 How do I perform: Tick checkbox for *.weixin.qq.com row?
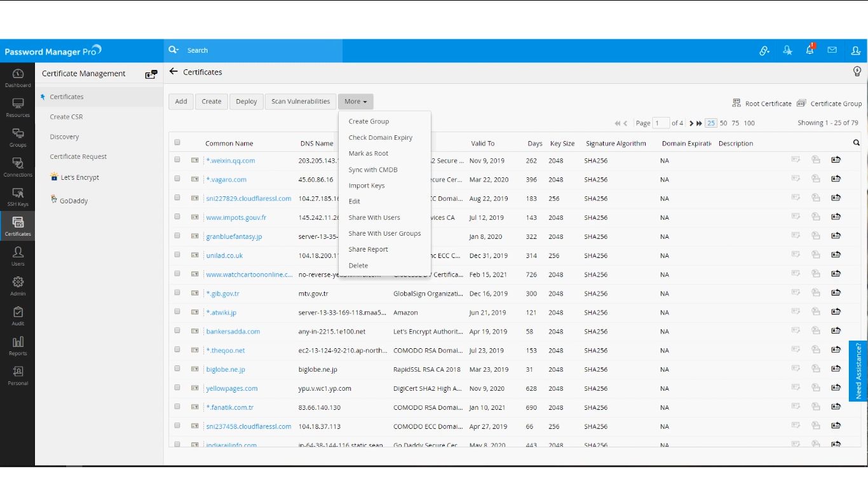[x=177, y=160]
